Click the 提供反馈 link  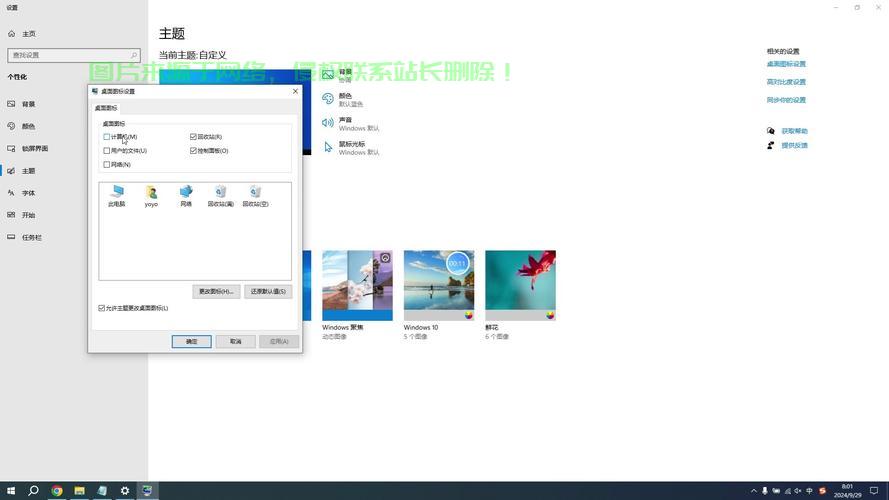(794, 145)
